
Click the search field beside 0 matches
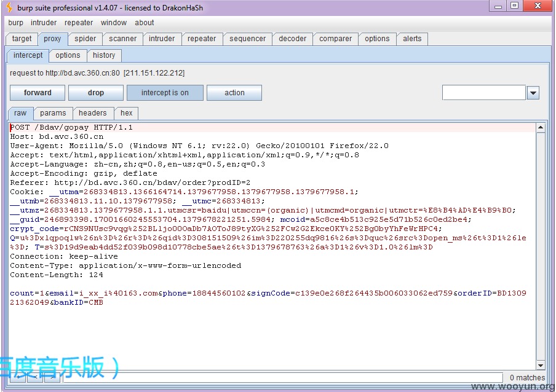pos(283,377)
